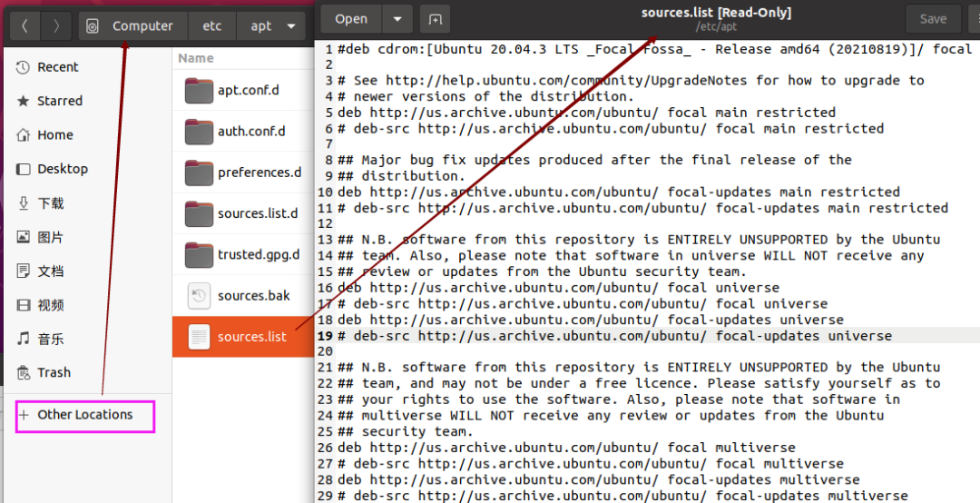Select the auth.conf.d file name

click(x=251, y=132)
